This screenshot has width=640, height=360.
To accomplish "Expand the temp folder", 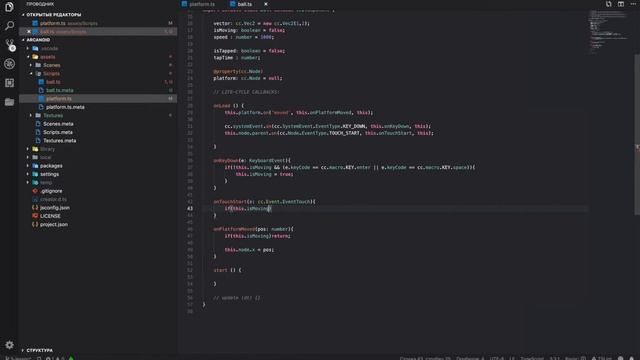I will (46, 182).
